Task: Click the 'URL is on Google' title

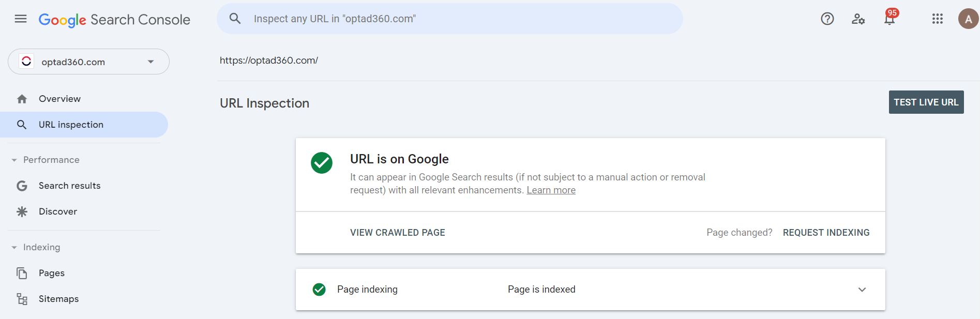Action: point(399,159)
